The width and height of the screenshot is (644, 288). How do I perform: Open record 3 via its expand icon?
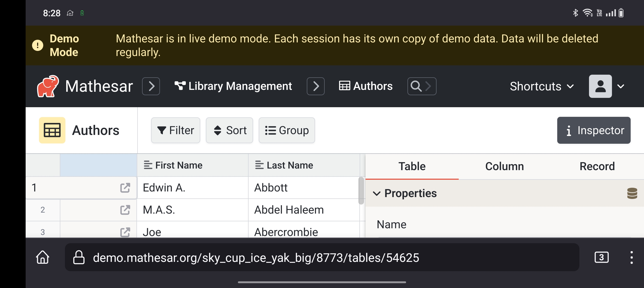point(125,232)
